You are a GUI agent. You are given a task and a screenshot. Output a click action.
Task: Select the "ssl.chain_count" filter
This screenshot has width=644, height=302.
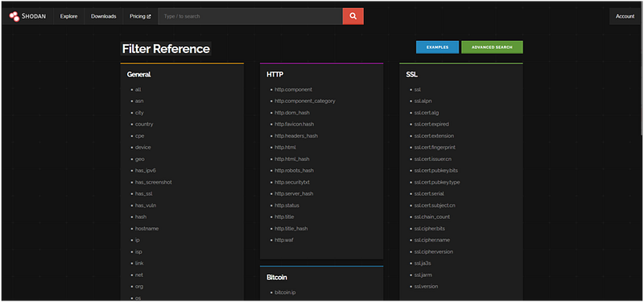432,217
